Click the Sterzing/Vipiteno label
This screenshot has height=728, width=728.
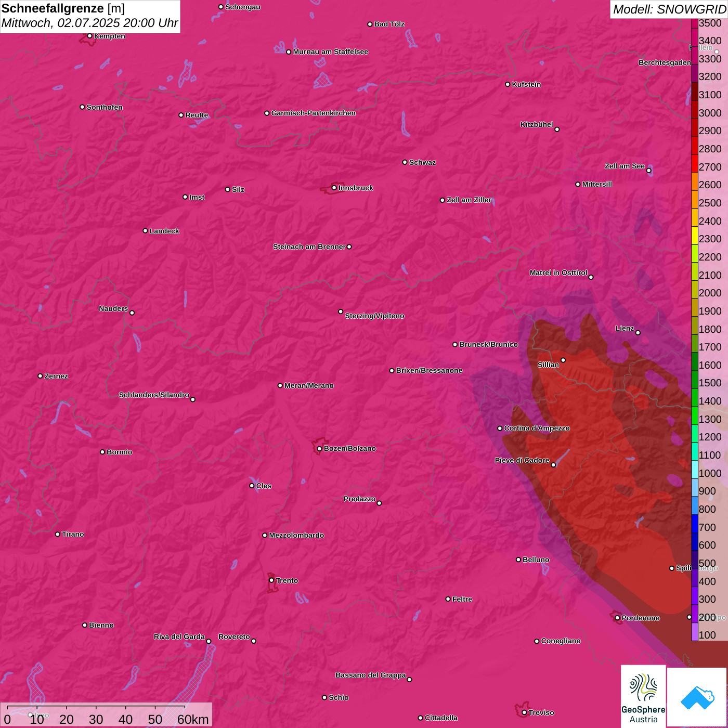(374, 316)
